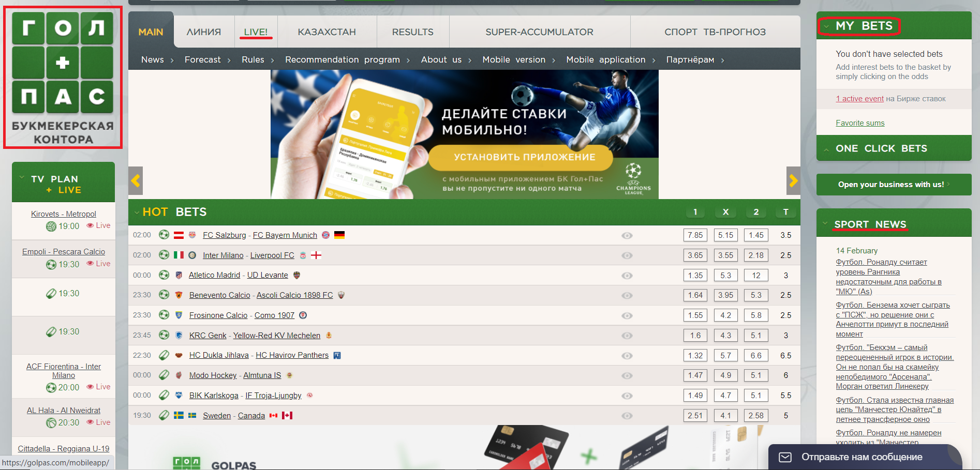Image resolution: width=980 pixels, height=470 pixels.
Task: Collapse the HOT BETS section chevron
Action: tap(137, 212)
